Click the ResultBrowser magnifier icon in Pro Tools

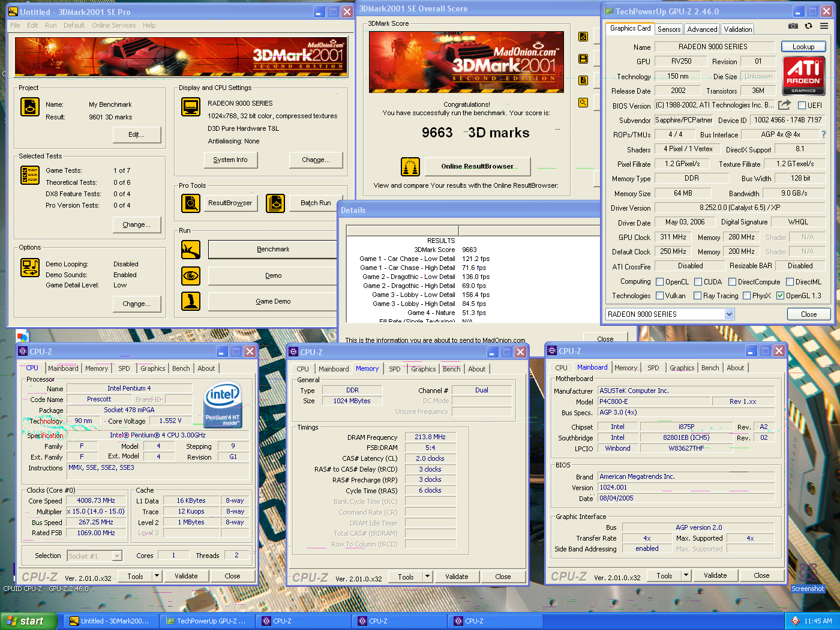[x=191, y=203]
